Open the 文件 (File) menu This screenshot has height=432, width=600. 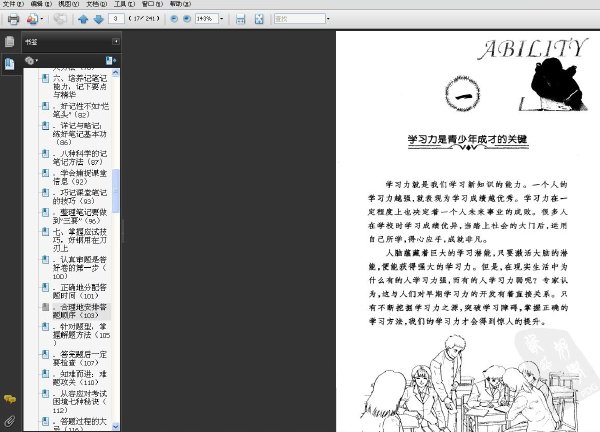(x=13, y=4)
